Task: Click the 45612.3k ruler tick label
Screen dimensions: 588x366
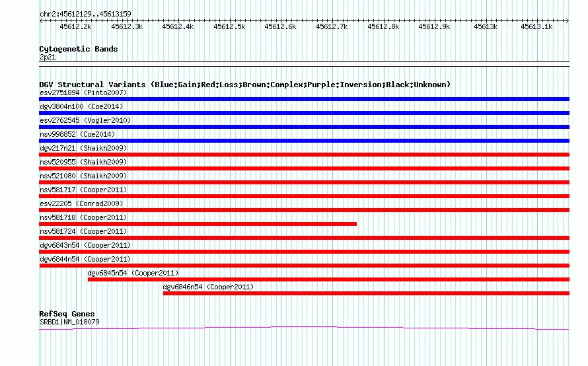Action: click(x=127, y=26)
